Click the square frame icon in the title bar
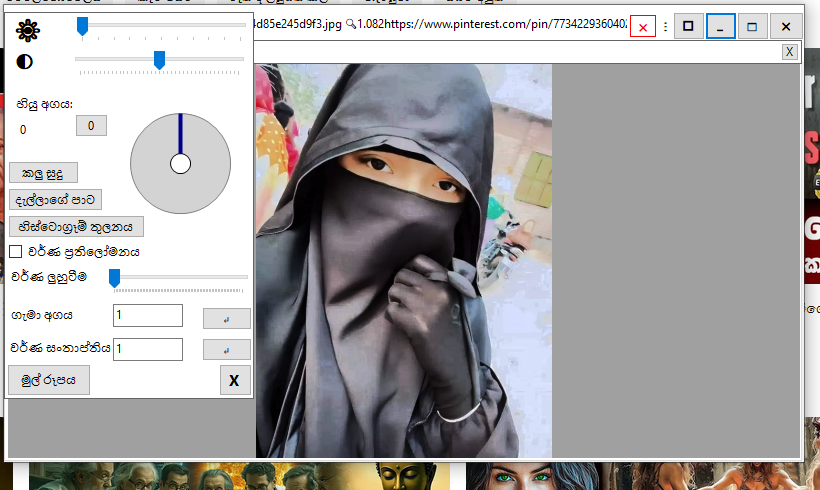 point(688,26)
